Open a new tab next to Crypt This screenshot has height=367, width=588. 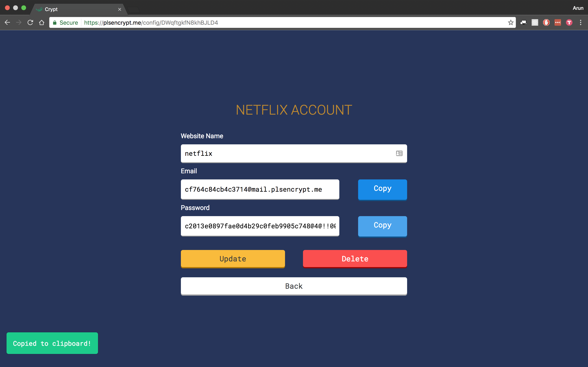coord(134,10)
